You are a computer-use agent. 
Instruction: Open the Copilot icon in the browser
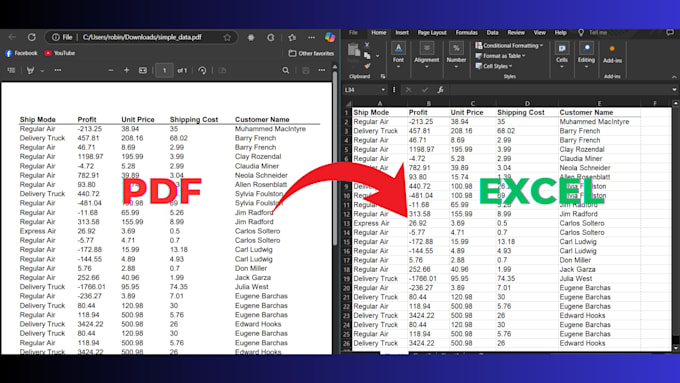point(330,37)
